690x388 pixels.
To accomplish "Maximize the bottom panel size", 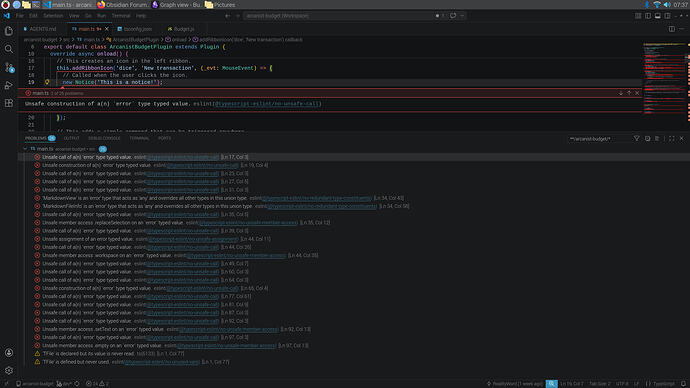I will [x=672, y=139].
